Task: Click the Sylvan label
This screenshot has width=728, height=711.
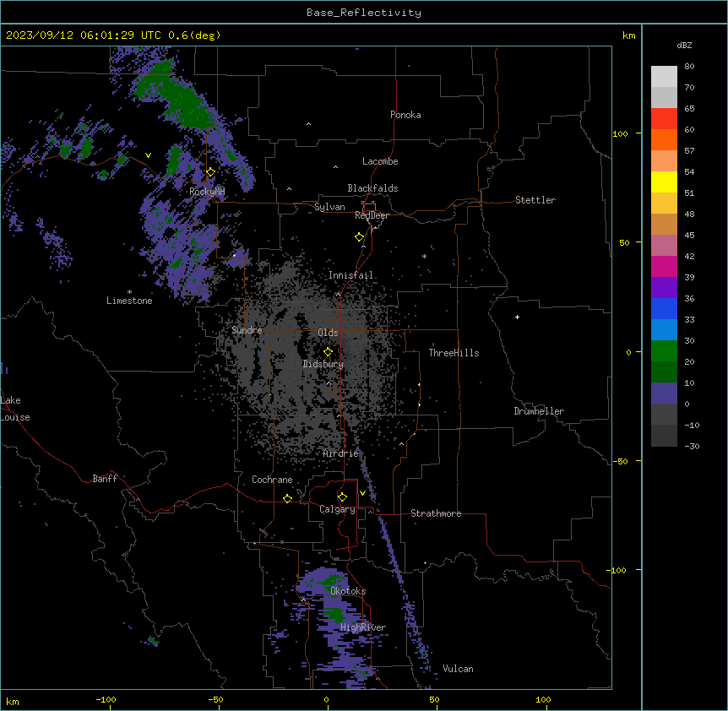Action: (x=329, y=207)
